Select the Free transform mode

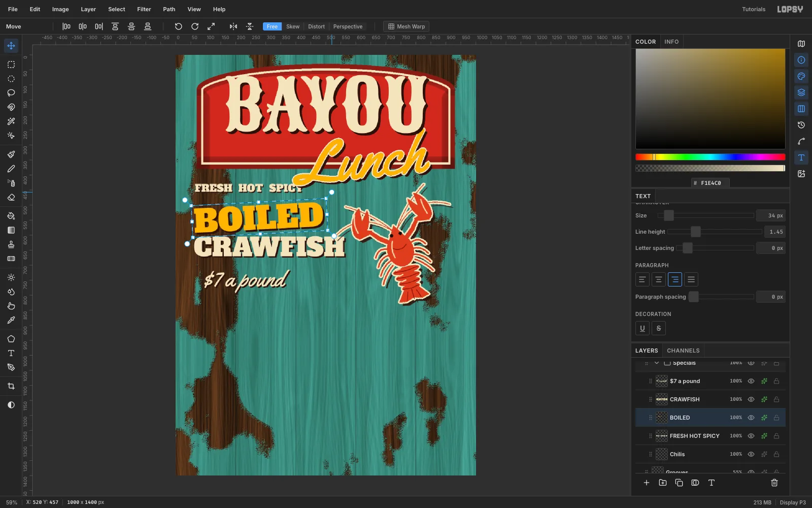coord(272,26)
